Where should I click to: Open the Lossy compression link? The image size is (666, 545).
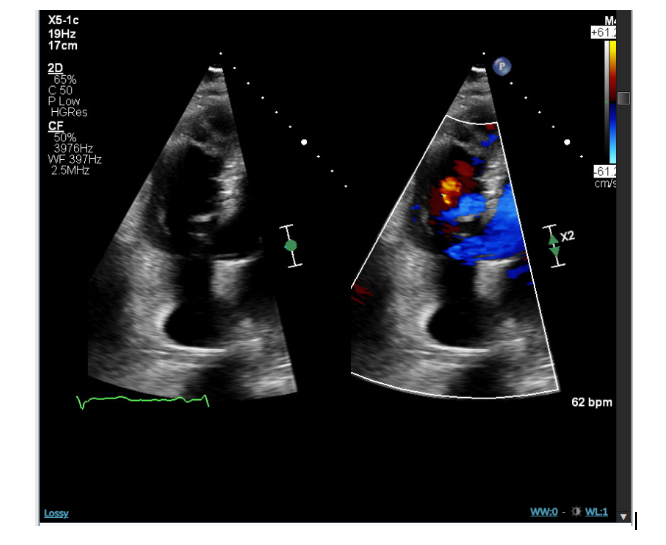[x=56, y=513]
